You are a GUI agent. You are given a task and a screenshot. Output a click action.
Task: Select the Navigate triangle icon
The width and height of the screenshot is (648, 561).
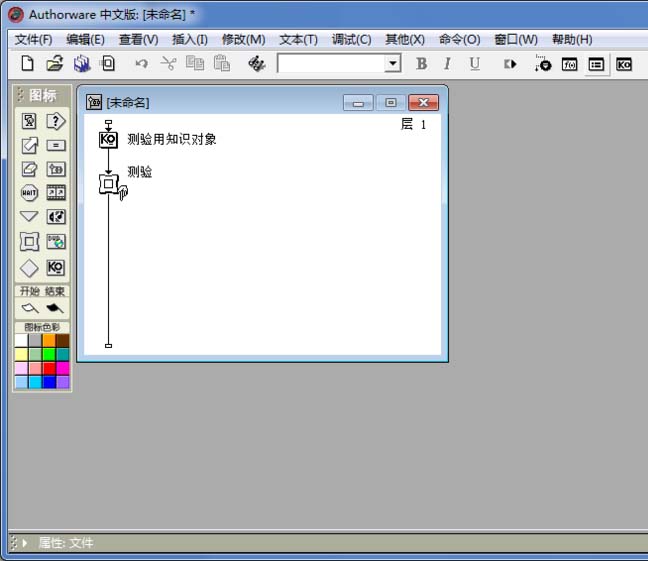(29, 216)
